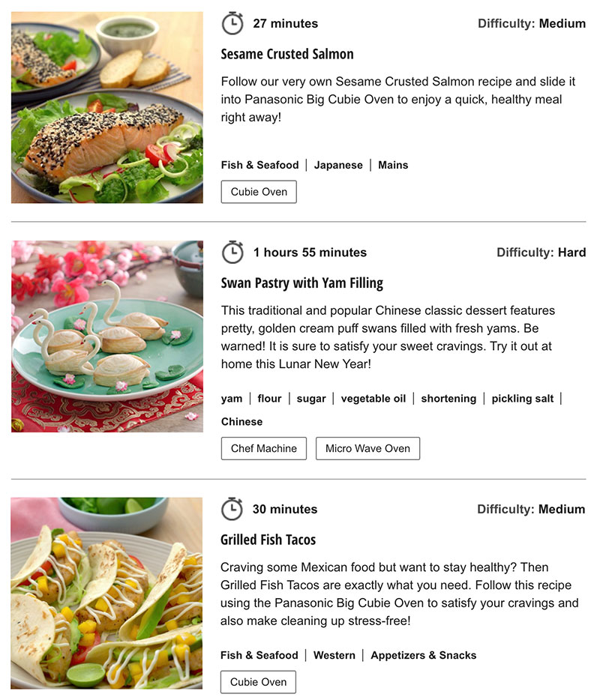Select the Cubie Oven button under salmon recipe

[259, 192]
